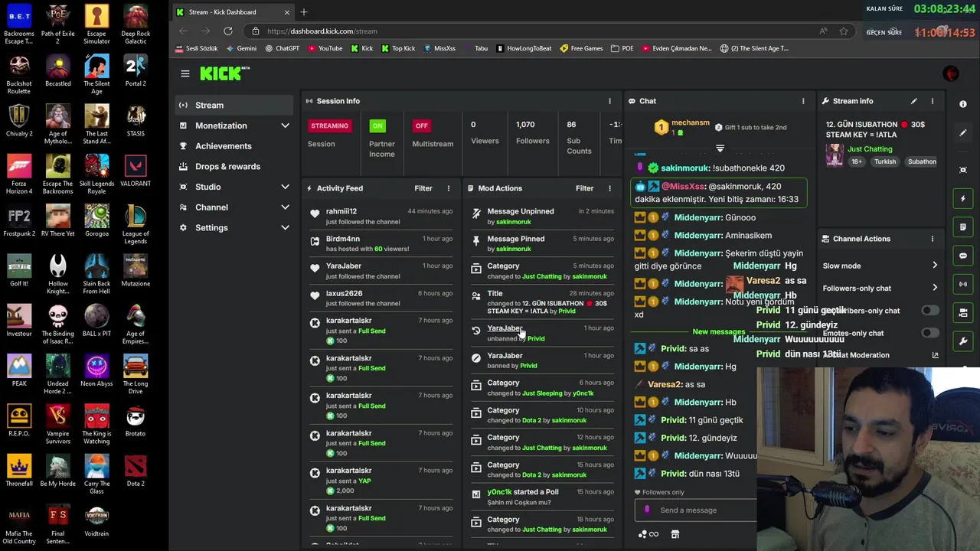Click New messages indicator in chat
This screenshot has height=551, width=980.
point(718,331)
